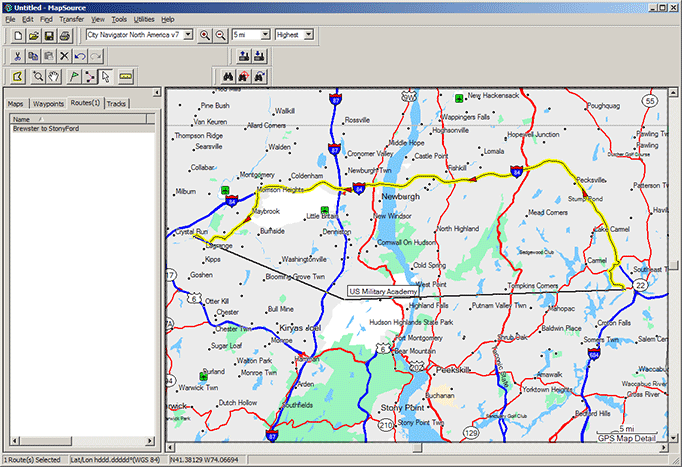Select the Map tool icon
This screenshot has height=467, width=682.
click(17, 77)
